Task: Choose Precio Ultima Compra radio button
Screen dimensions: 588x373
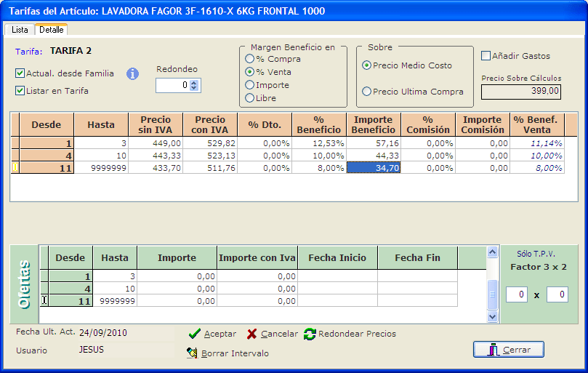Action: pos(367,92)
